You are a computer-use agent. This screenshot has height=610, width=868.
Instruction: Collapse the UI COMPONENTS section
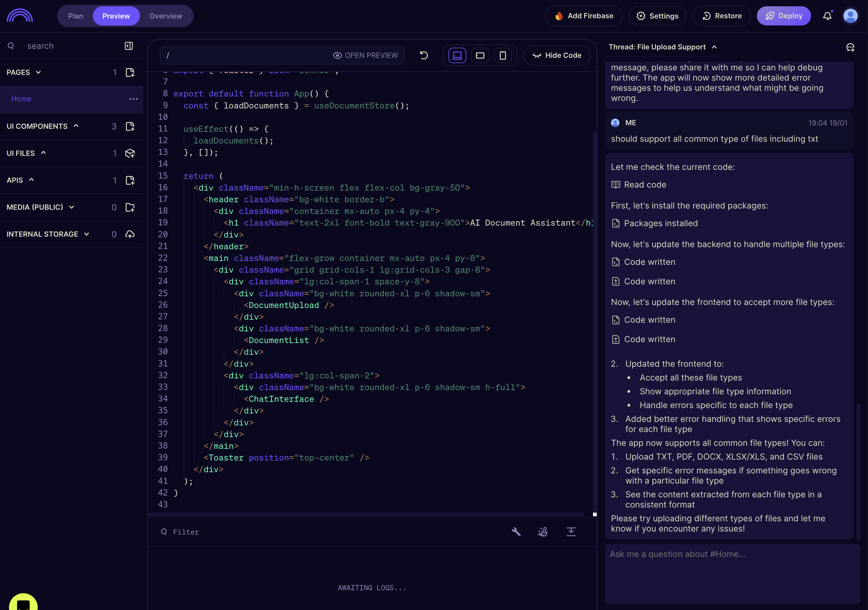[76, 126]
